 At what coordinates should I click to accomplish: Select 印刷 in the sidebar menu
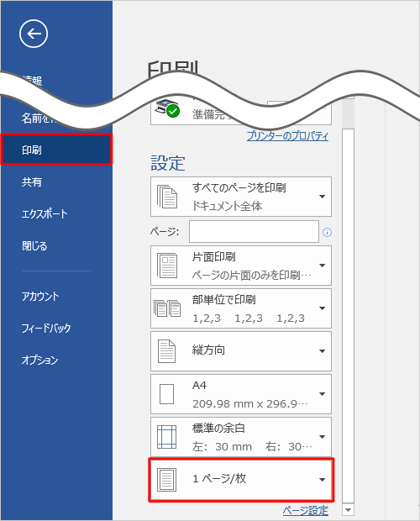56,150
